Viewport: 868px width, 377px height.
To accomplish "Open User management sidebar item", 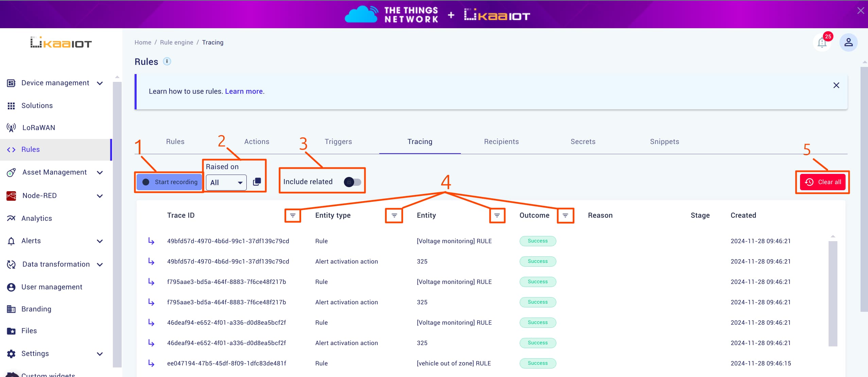I will tap(56, 287).
